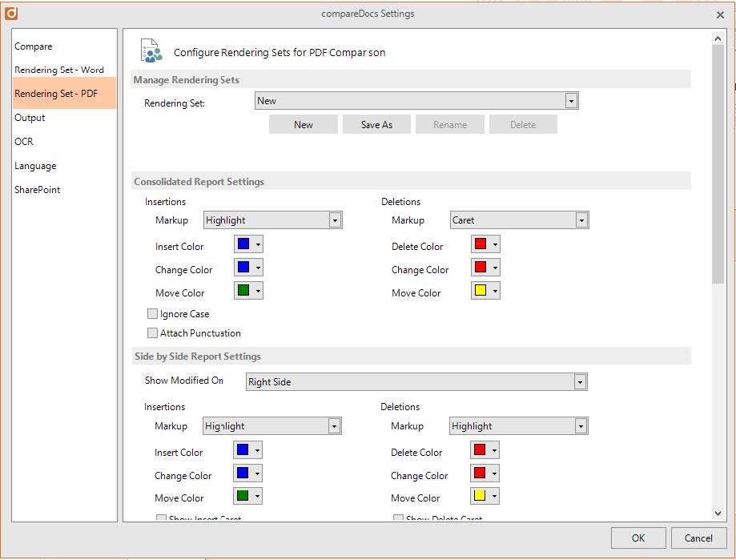Pick Side by Side Insertions Change Color swatch
The width and height of the screenshot is (736, 560).
coord(247,473)
